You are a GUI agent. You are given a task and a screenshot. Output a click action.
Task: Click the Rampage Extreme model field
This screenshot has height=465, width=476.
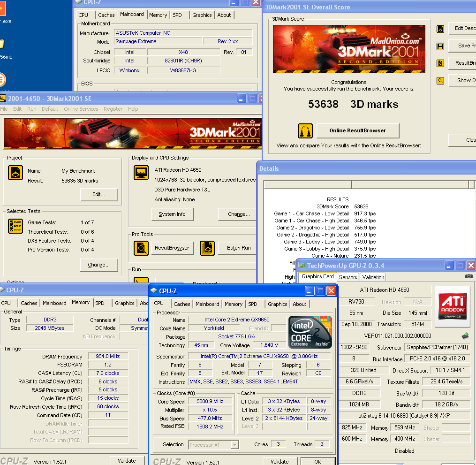point(158,41)
